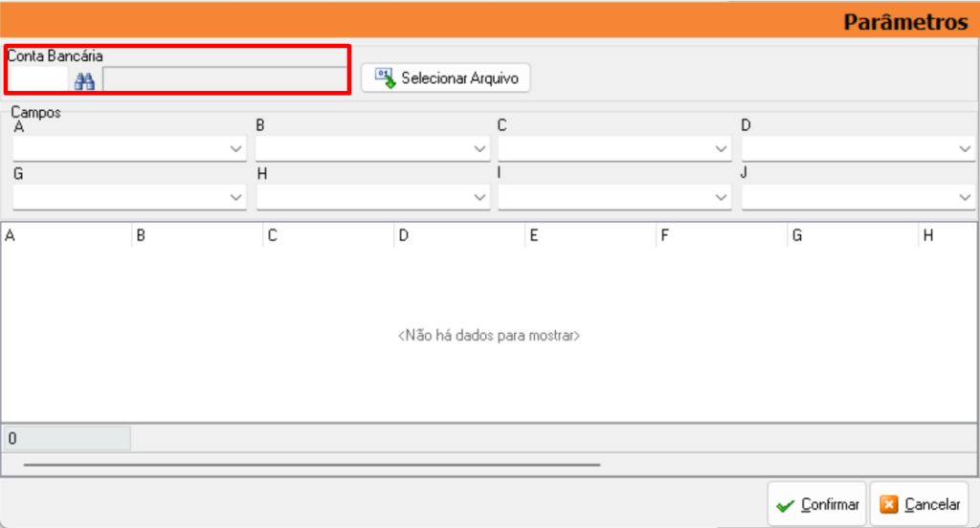Click the Cancelar button
Image resolution: width=980 pixels, height=528 pixels.
920,504
